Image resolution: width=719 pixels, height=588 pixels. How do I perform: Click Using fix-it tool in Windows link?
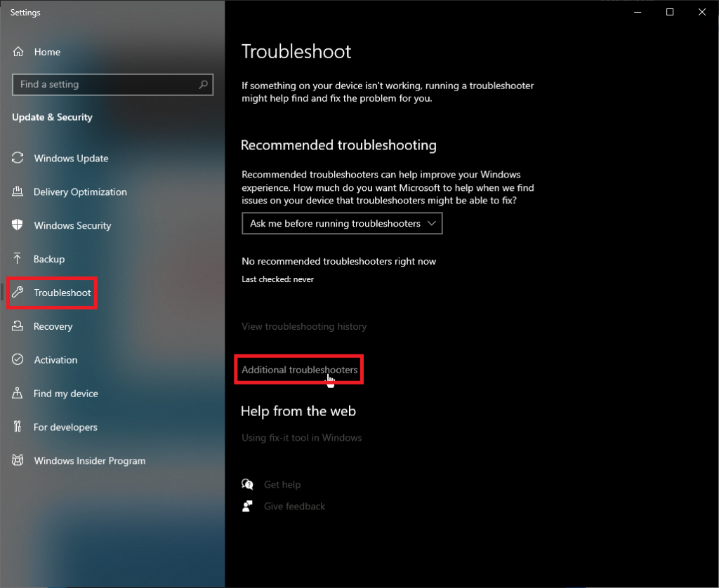pyautogui.click(x=301, y=438)
